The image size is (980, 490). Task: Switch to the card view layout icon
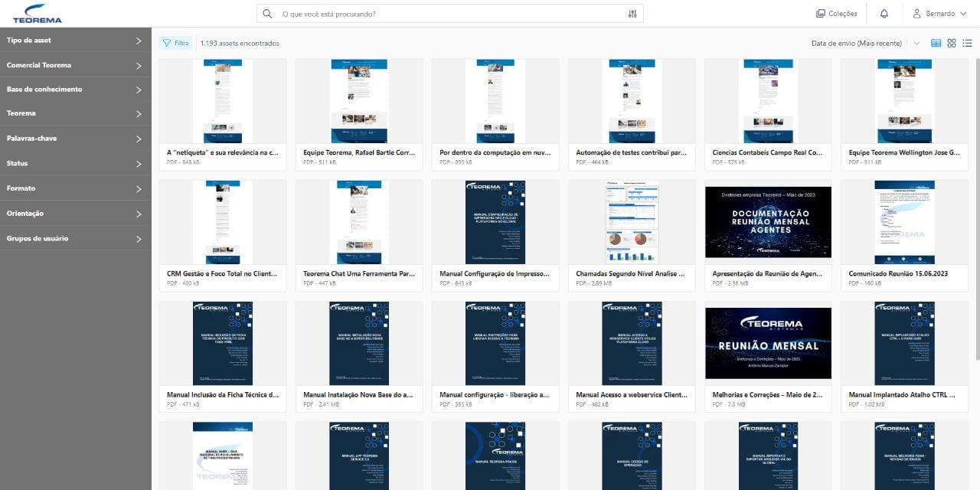(x=936, y=44)
